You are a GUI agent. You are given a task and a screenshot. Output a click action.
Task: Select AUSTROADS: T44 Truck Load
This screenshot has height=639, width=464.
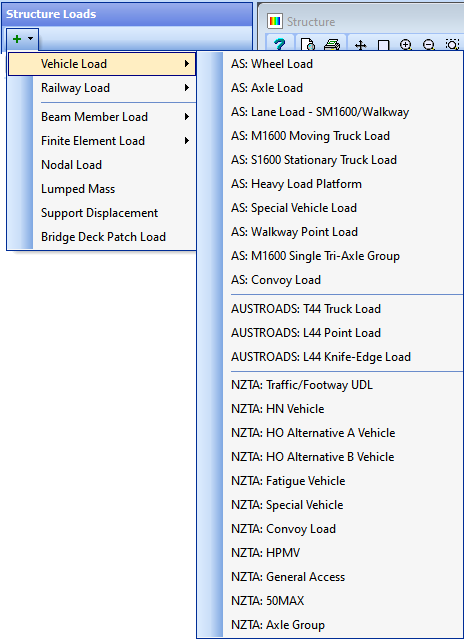pyautogui.click(x=330, y=309)
